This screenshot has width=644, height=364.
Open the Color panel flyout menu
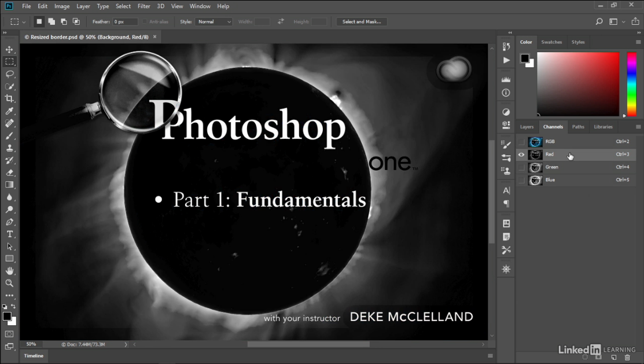(x=638, y=42)
